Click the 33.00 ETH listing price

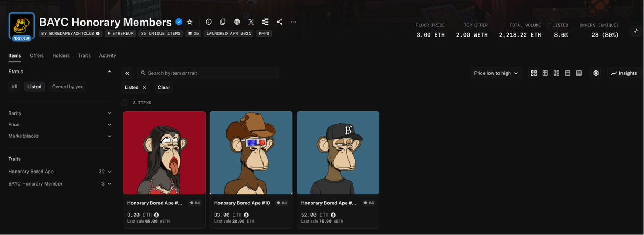[x=228, y=215]
